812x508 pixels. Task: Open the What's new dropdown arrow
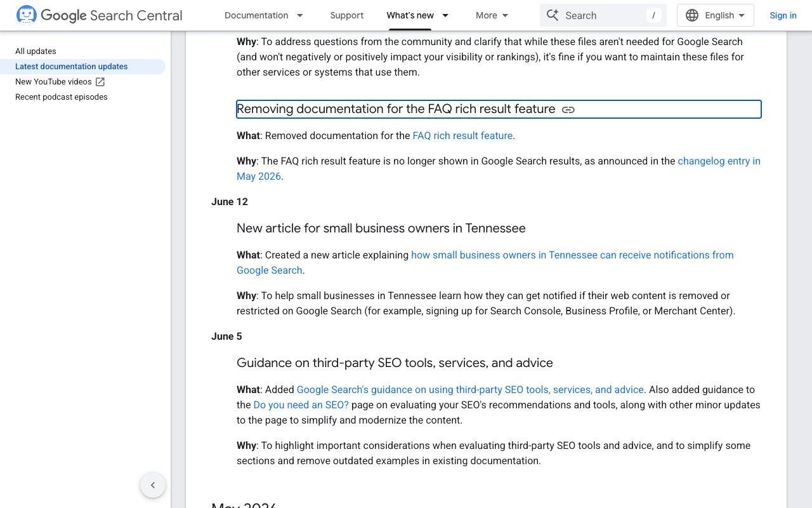445,15
